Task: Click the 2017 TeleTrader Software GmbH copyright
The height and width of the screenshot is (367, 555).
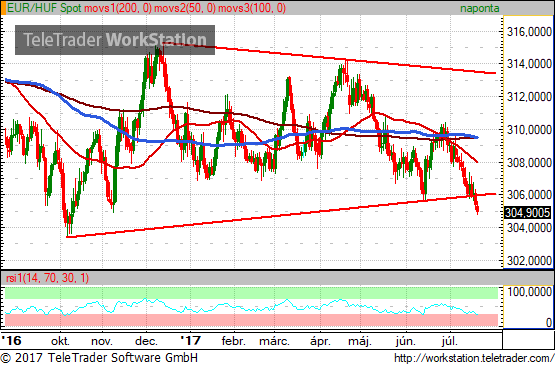Action: pyautogui.click(x=99, y=358)
